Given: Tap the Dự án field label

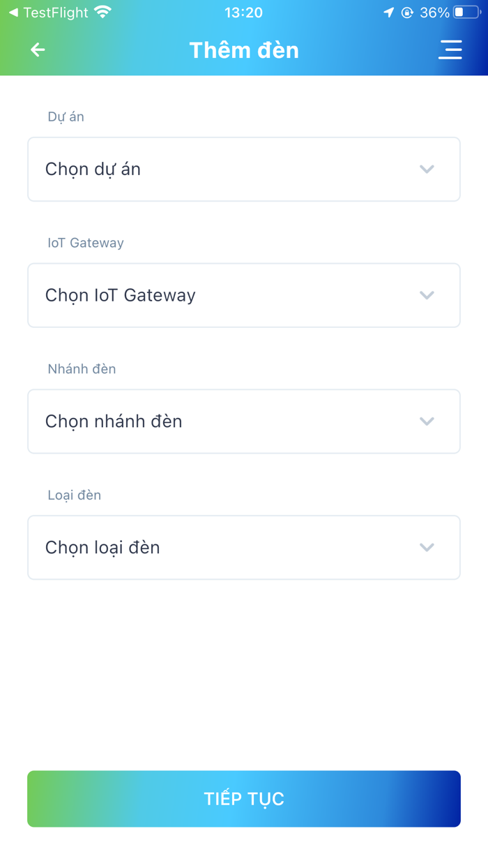Looking at the screenshot, I should pyautogui.click(x=66, y=117).
